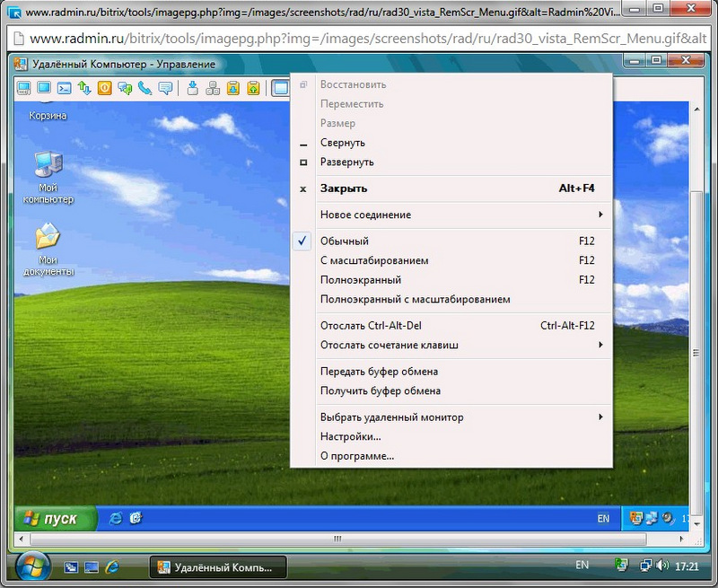Image resolution: width=718 pixels, height=588 pixels.
Task: Click Radmin window title bar icon
Action: [x=20, y=64]
